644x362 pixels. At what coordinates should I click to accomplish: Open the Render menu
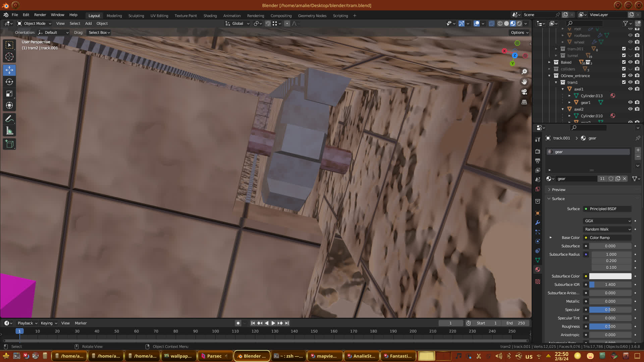point(40,15)
